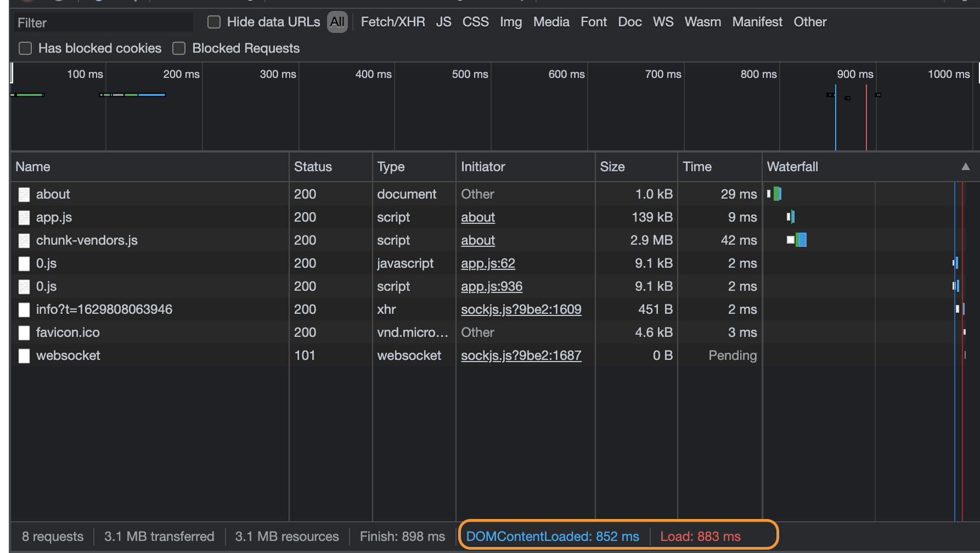Select the All filter type
Screen dimensions: 980x553
(337, 22)
